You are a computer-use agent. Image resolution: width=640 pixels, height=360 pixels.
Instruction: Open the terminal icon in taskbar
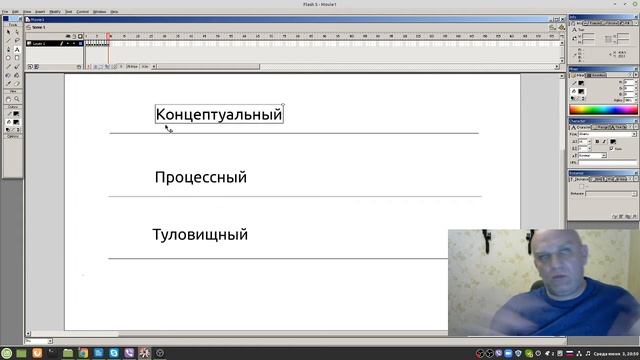click(x=53, y=353)
